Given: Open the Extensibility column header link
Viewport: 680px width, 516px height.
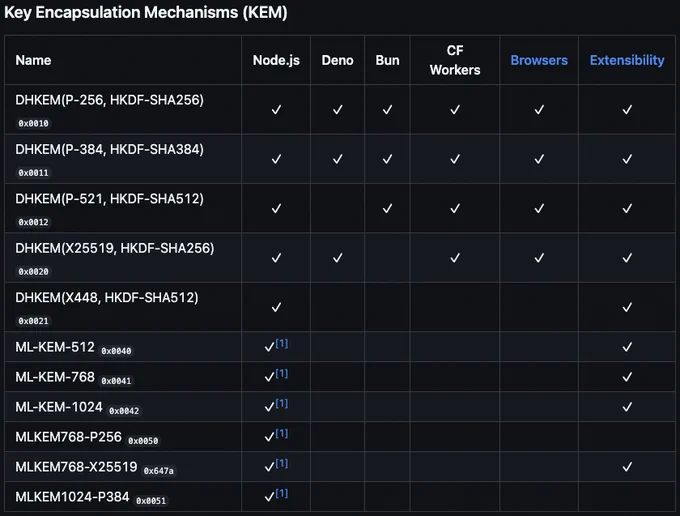Looking at the screenshot, I should click(627, 60).
